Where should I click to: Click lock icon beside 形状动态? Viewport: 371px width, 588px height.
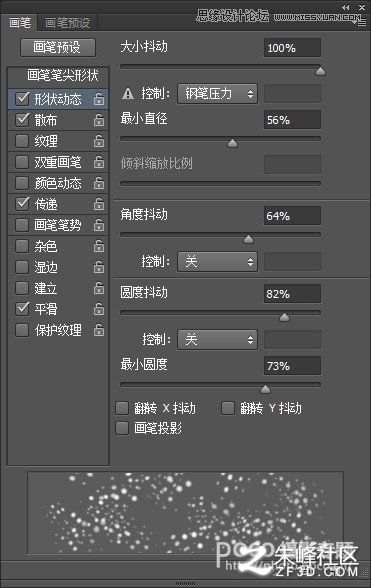point(99,99)
